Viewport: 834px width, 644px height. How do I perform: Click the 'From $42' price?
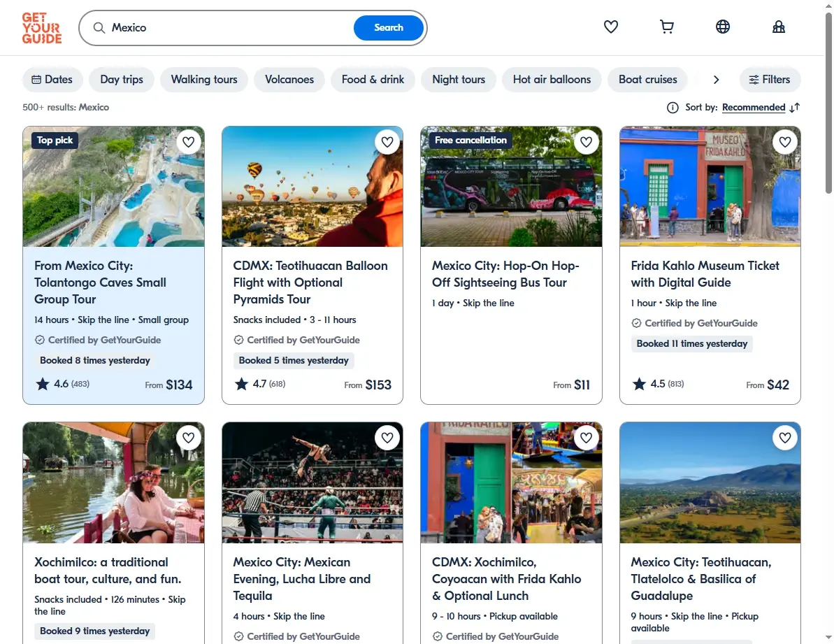tap(768, 385)
